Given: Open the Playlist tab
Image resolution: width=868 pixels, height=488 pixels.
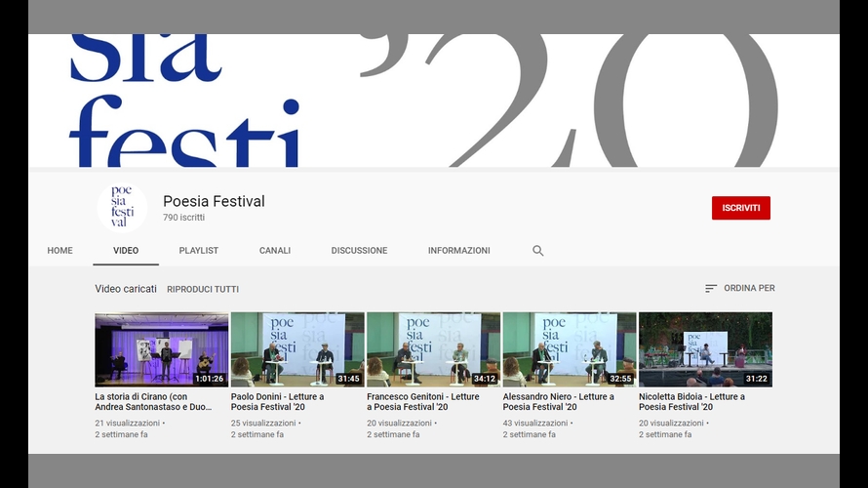Looking at the screenshot, I should point(199,251).
